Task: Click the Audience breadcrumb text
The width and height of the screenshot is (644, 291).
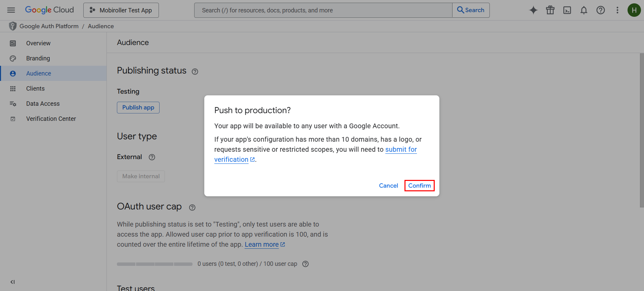Action: tap(101, 26)
